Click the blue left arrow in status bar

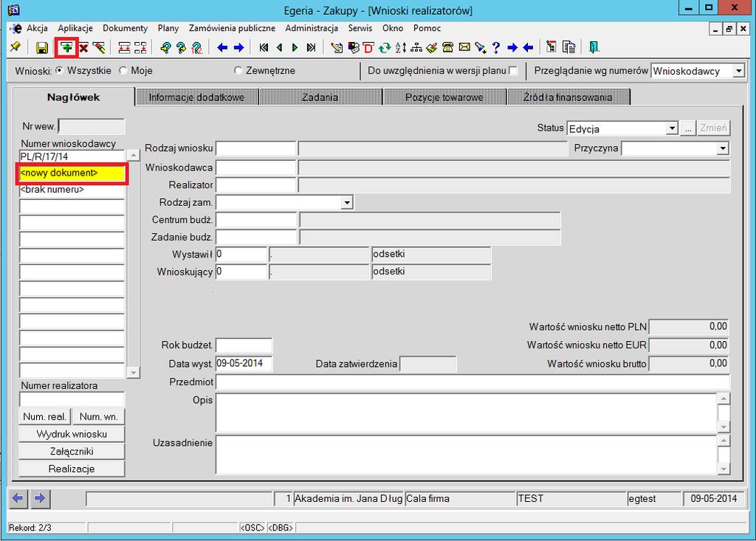click(x=18, y=498)
